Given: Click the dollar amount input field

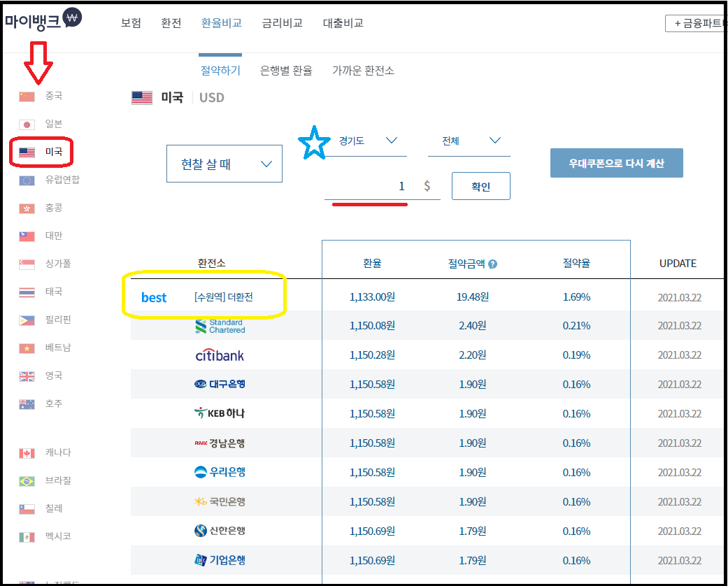Looking at the screenshot, I should [x=382, y=186].
